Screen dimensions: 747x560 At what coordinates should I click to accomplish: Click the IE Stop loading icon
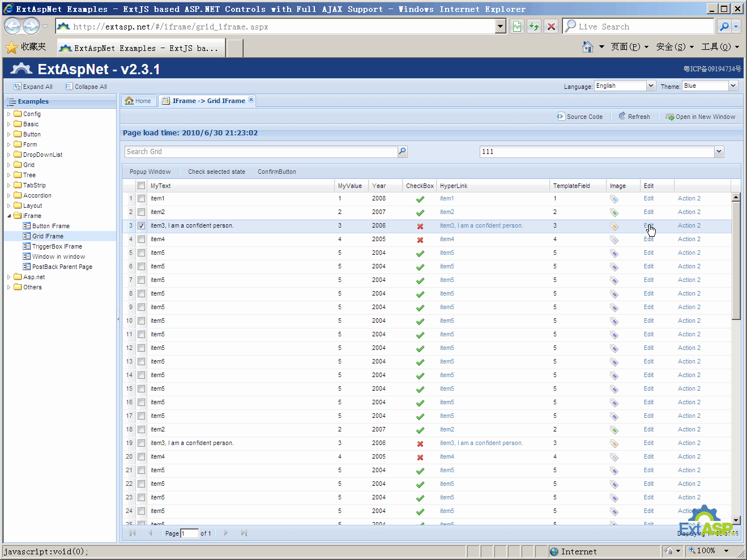click(550, 26)
